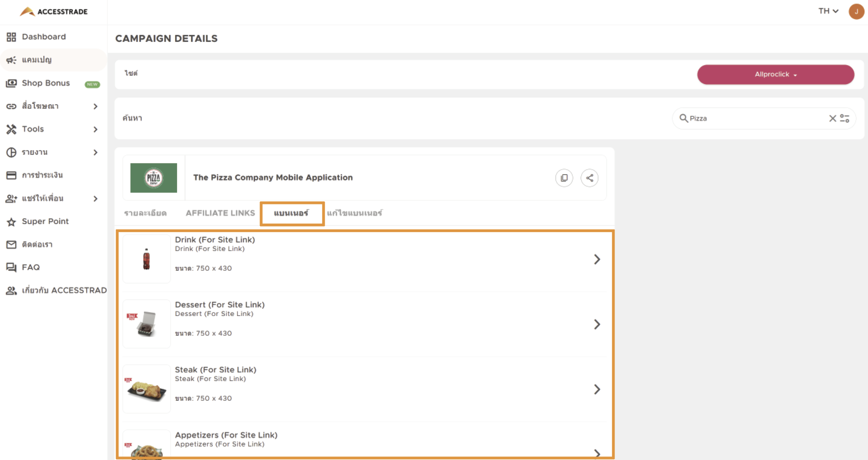
Task: Click the Appetizers (For Site Link) title
Action: (226, 435)
